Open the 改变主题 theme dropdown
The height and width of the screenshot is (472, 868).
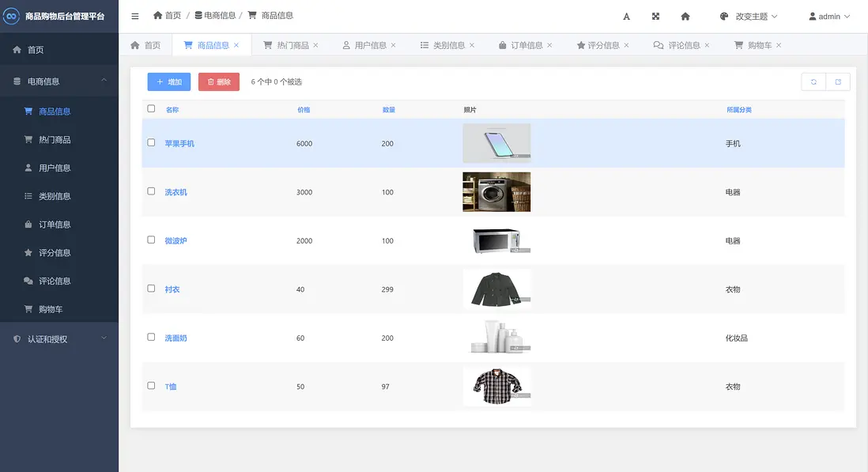click(749, 17)
